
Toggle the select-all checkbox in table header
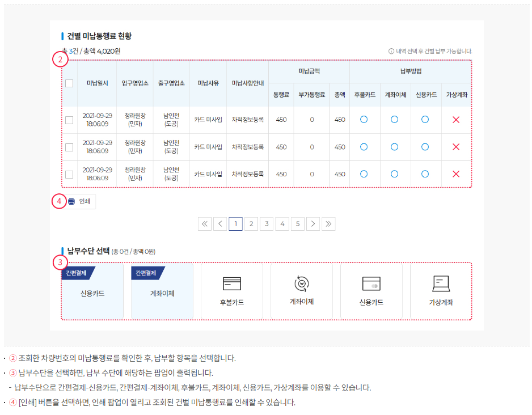tap(69, 82)
